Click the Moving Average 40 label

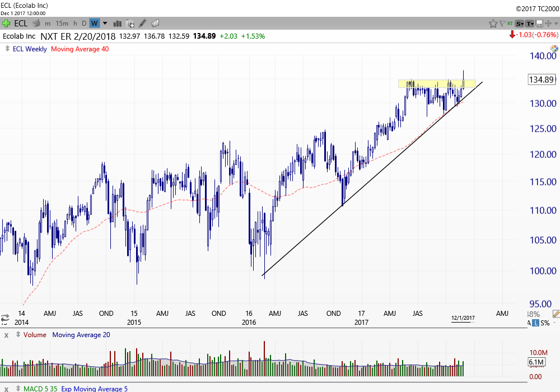coord(80,49)
